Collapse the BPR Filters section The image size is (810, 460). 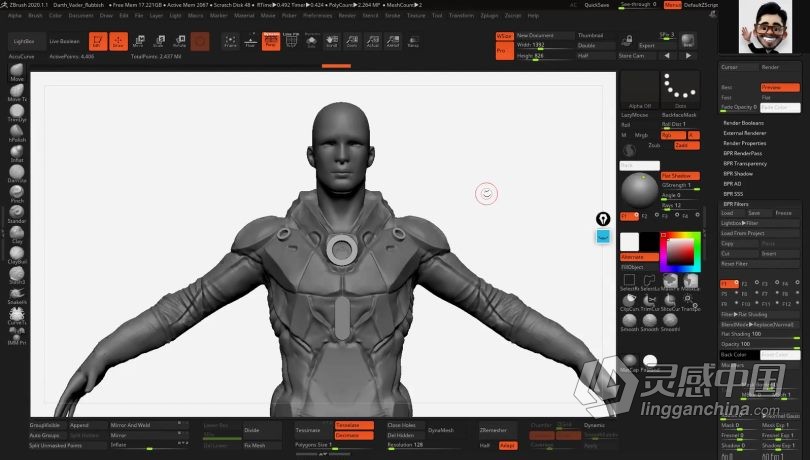point(736,204)
